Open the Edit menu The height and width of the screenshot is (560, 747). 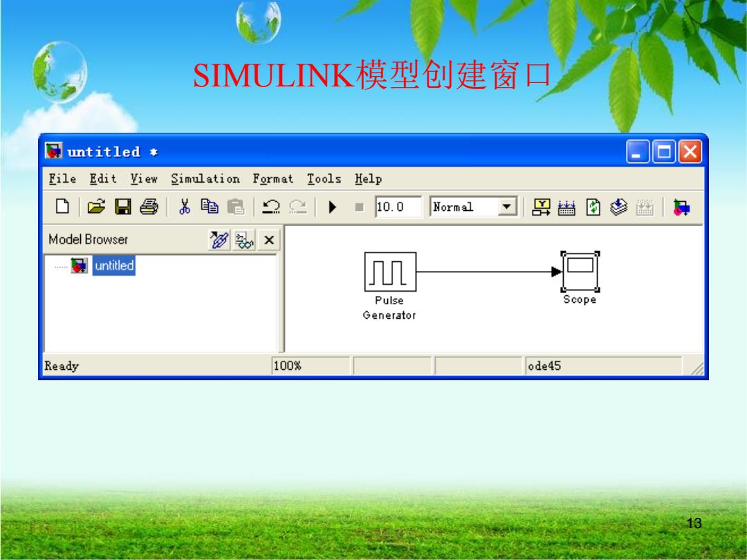(x=103, y=178)
